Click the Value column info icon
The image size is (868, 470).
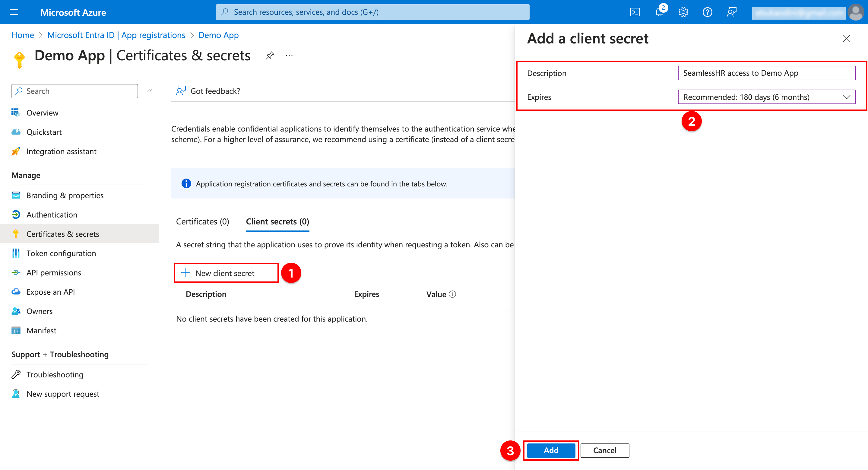pyautogui.click(x=452, y=294)
